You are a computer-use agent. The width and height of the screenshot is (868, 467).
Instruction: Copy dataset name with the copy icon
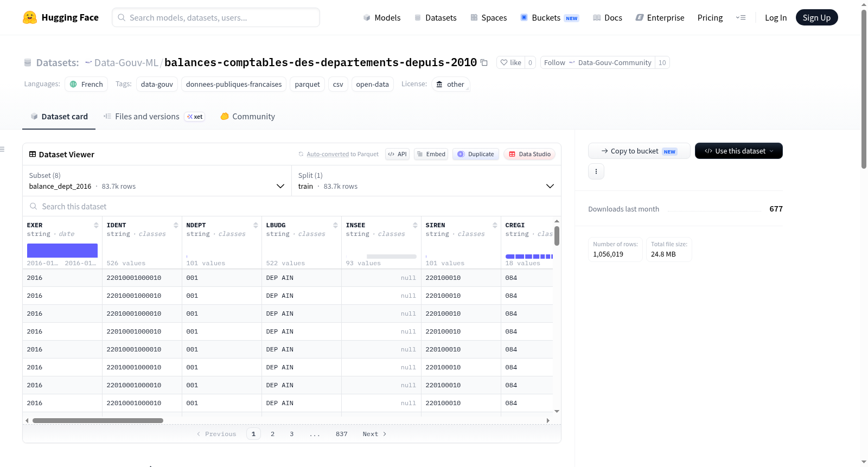[484, 63]
